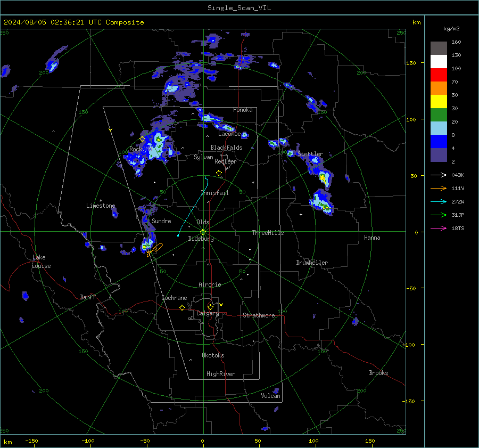
Task: Select the yellow diamond marker near RockyMH storm
Action: [142, 139]
